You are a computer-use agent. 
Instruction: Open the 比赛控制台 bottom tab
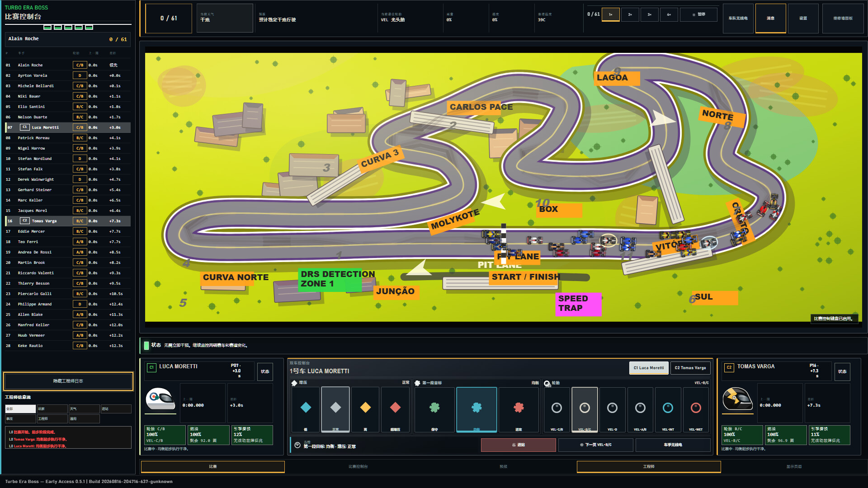point(358,467)
